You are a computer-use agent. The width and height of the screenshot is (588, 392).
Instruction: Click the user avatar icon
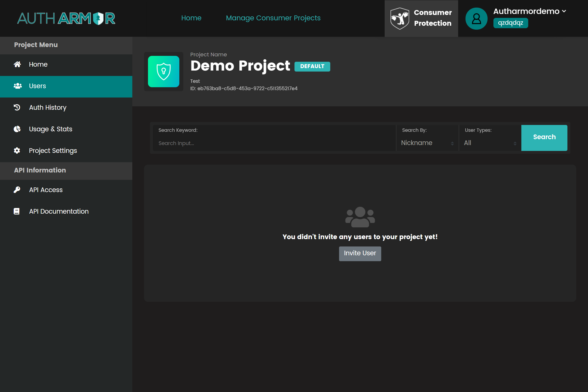pos(476,19)
